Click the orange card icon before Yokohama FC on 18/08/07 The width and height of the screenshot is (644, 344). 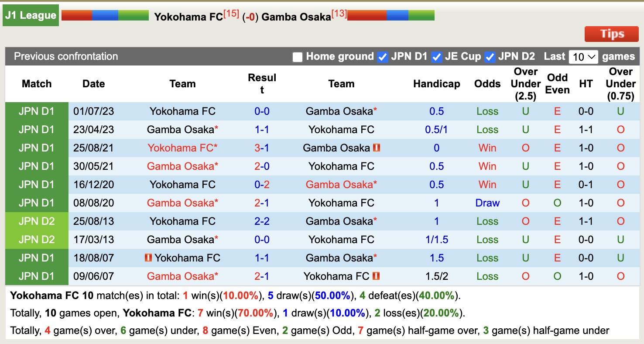[x=148, y=258]
